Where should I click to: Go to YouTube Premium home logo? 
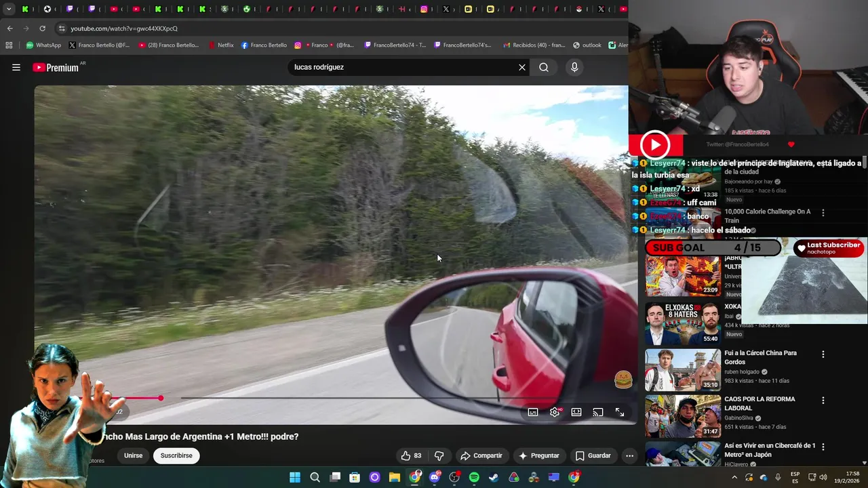[56, 67]
